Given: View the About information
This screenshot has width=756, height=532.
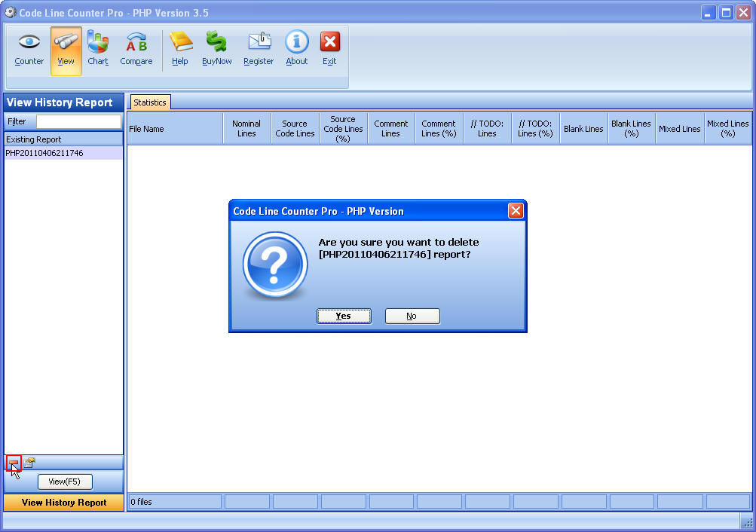Looking at the screenshot, I should click(295, 47).
